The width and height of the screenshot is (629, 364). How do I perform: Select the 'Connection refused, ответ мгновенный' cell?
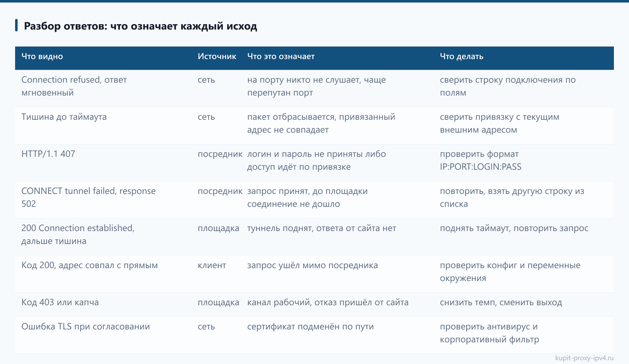(74, 86)
